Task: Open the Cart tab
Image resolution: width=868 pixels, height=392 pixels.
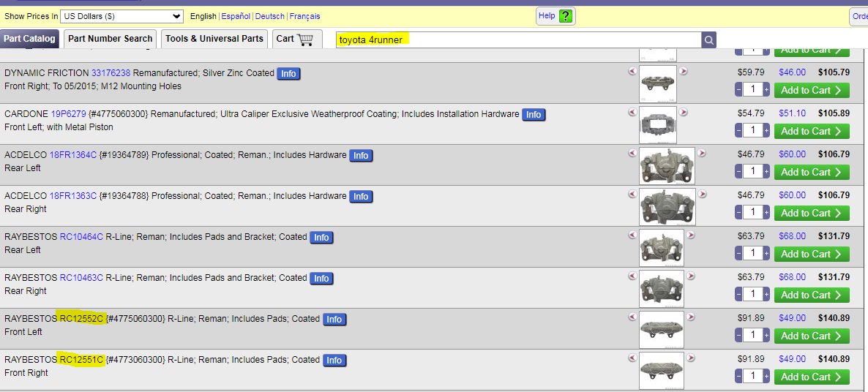Action: click(x=297, y=39)
